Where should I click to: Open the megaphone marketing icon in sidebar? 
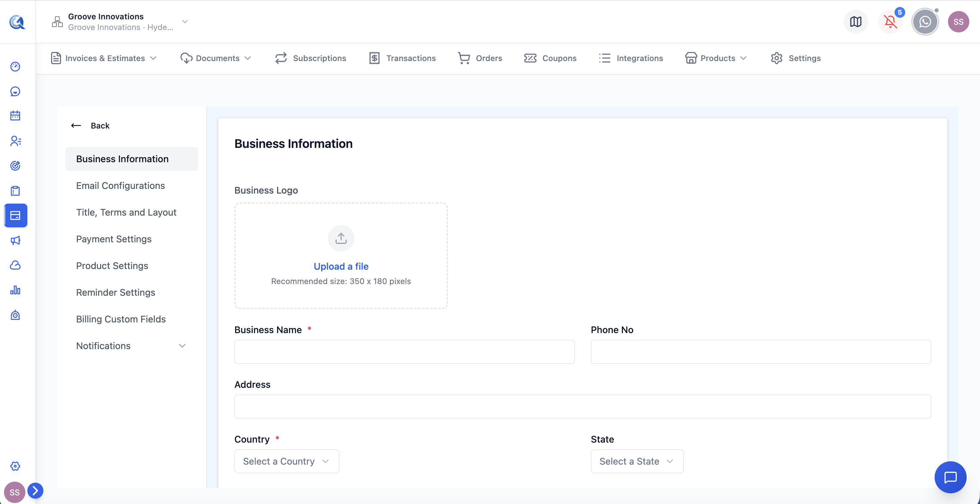[x=15, y=240]
